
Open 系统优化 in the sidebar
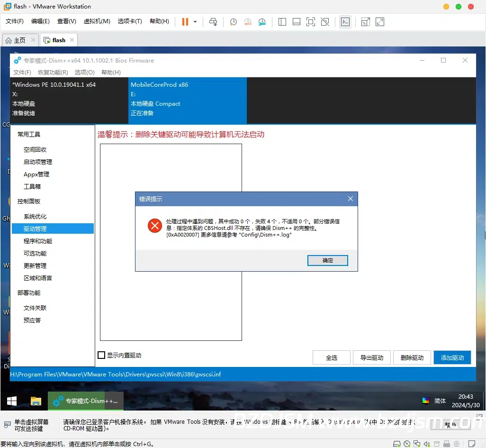tap(35, 217)
